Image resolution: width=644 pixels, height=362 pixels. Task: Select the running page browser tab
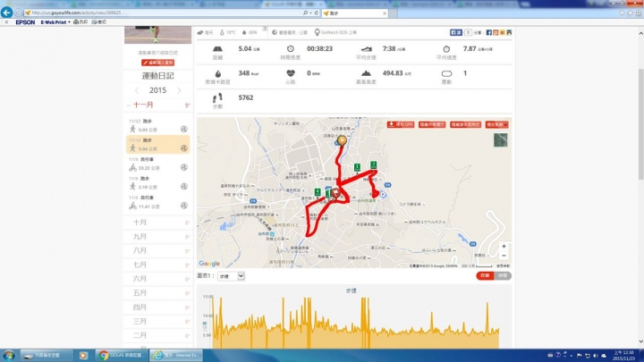point(354,13)
